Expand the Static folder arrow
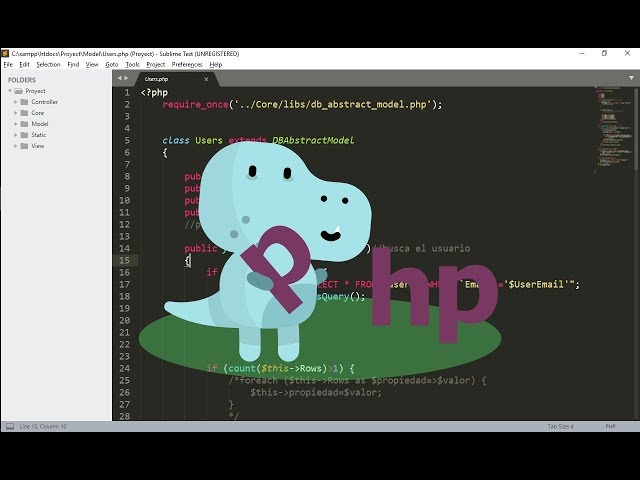 click(16, 135)
